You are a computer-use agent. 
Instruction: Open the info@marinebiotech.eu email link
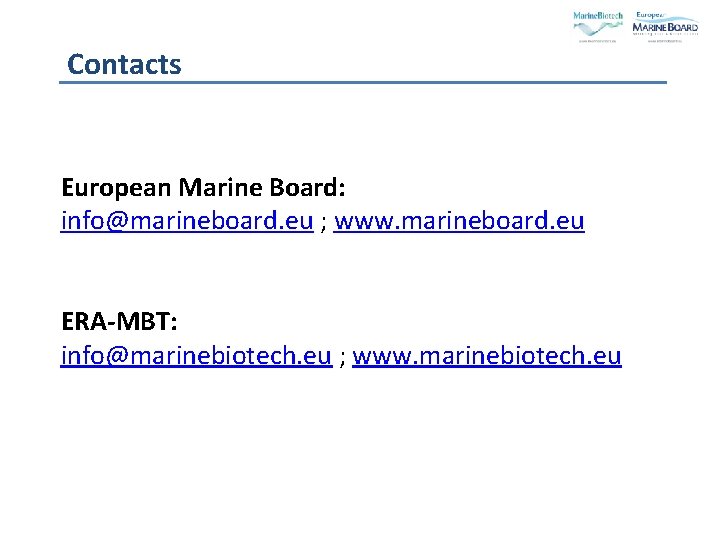tap(197, 356)
